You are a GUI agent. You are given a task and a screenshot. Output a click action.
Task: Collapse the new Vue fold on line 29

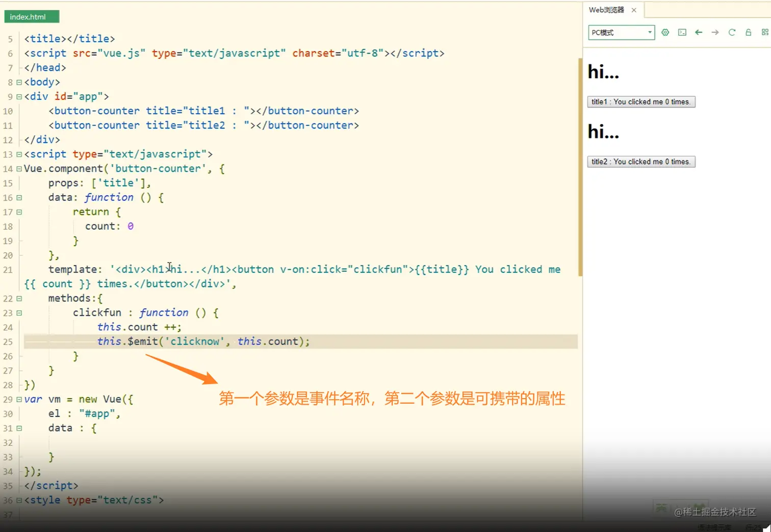point(19,400)
